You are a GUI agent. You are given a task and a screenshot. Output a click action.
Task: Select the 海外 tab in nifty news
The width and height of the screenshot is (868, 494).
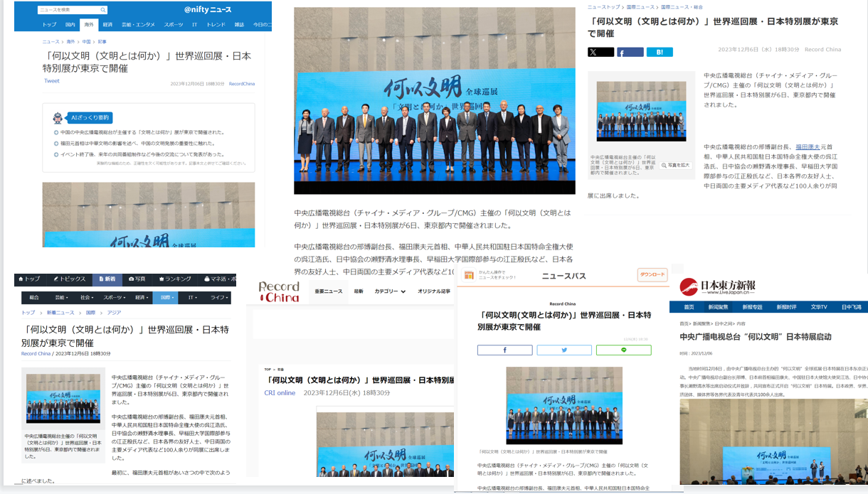pos(89,25)
